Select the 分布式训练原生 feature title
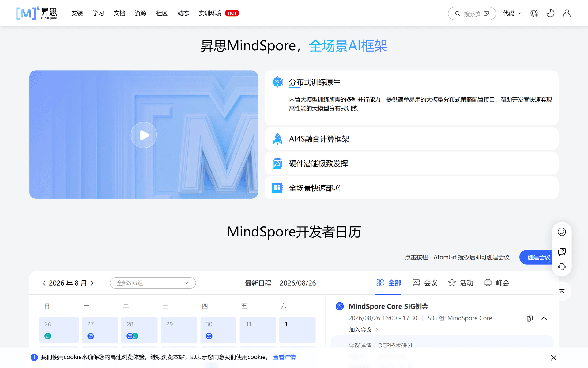Image resolution: width=588 pixels, height=368 pixels. (x=315, y=82)
